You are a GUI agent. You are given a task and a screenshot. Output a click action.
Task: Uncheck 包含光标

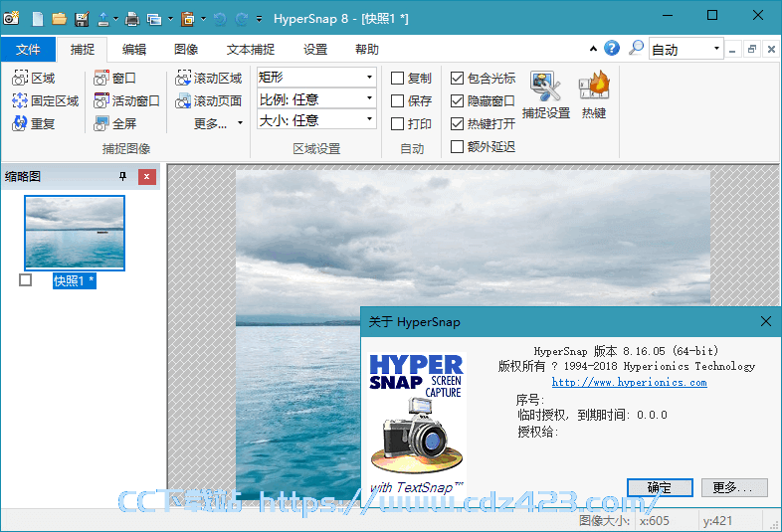(457, 78)
